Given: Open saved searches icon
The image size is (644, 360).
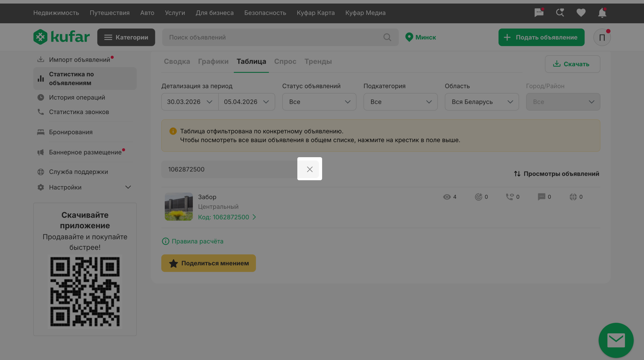Looking at the screenshot, I should 560,12.
